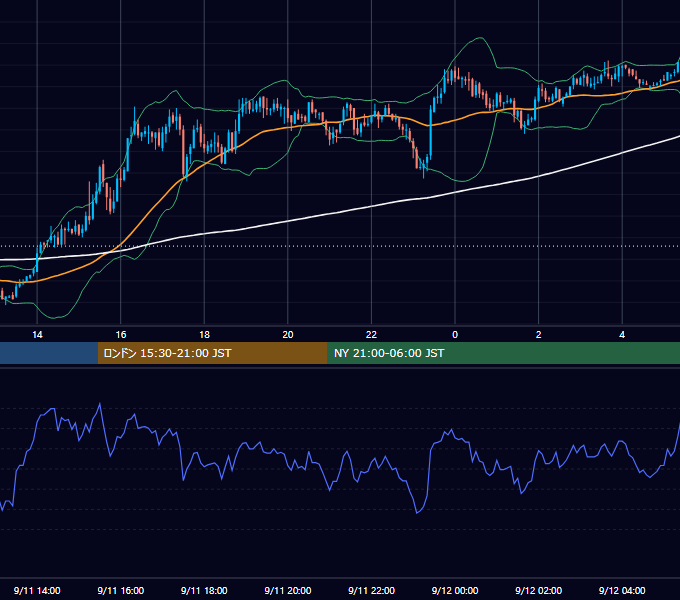Click the 9/12 00:00 date label
Screen dimensions: 680x600
coord(455,590)
